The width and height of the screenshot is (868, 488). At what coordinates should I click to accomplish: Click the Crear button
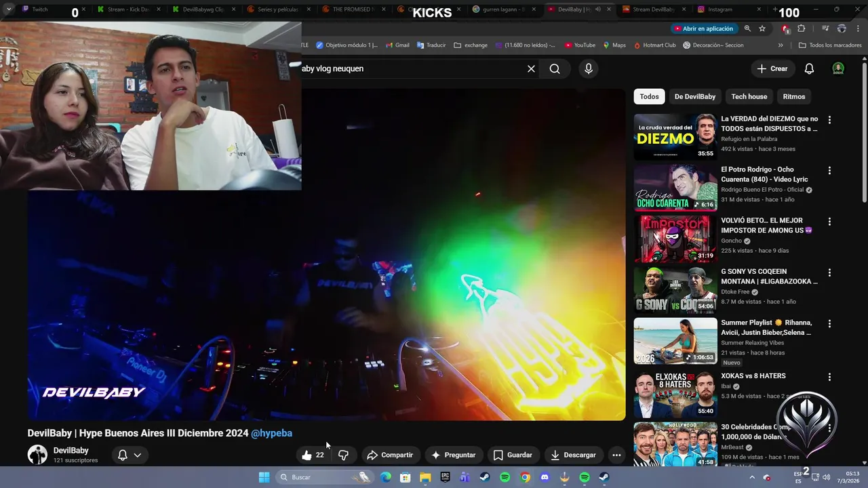point(772,68)
